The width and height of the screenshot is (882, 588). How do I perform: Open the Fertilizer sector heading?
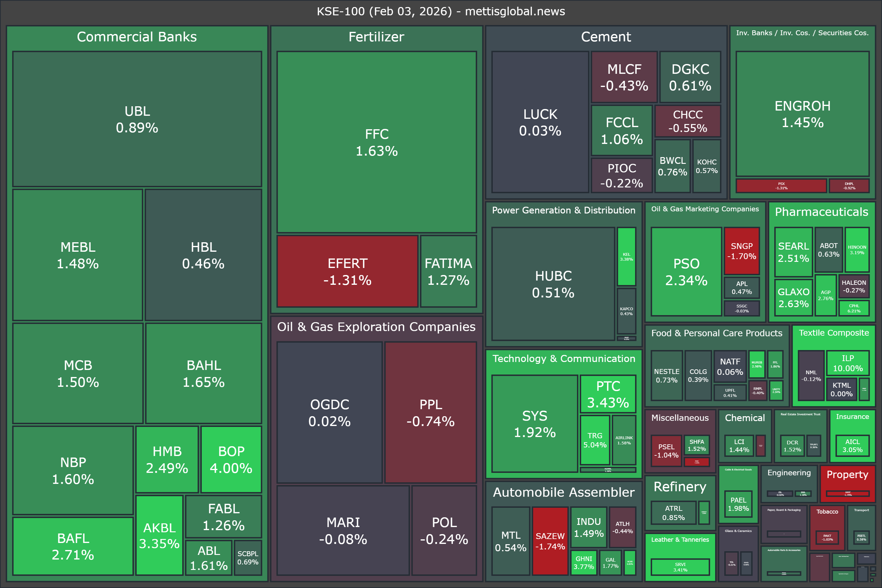(x=376, y=37)
